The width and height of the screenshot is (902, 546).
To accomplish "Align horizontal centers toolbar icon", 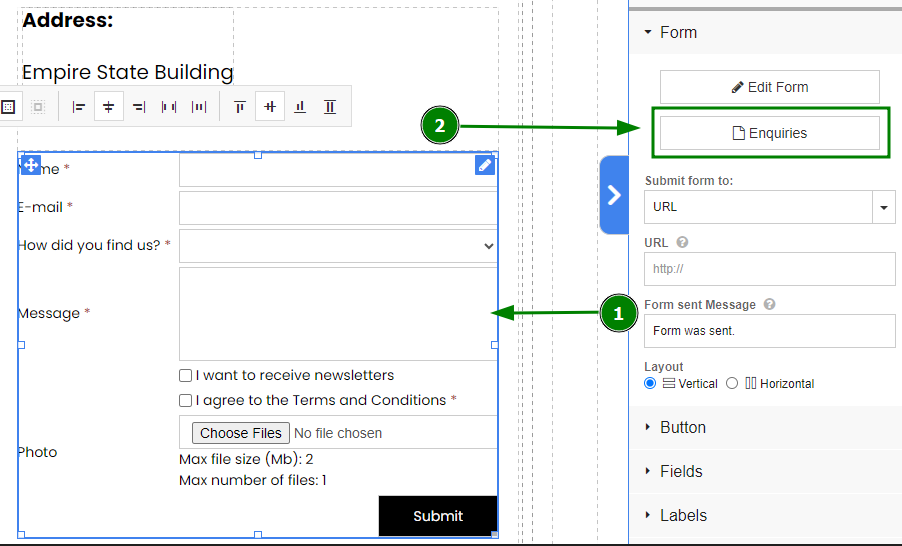I will tap(108, 107).
